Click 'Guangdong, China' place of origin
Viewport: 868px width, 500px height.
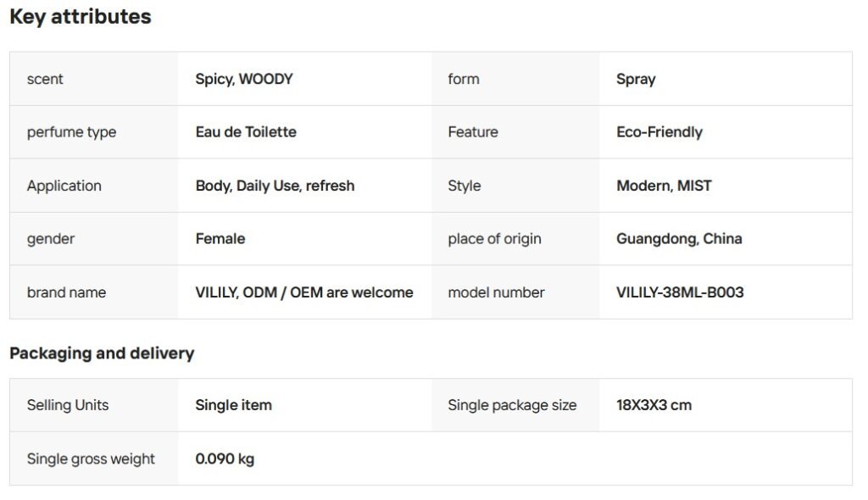(x=679, y=239)
